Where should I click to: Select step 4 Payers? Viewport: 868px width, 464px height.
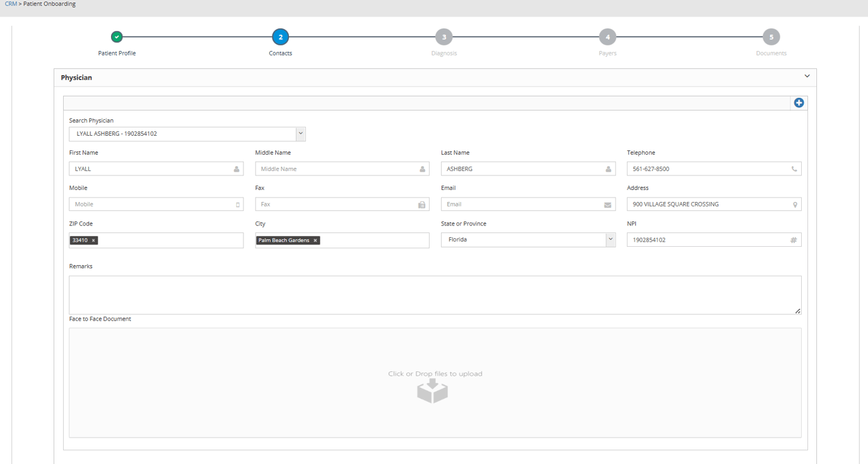pos(607,37)
